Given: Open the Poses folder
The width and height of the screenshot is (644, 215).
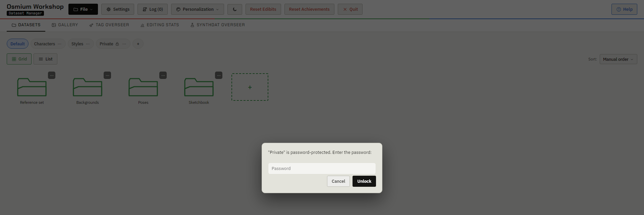Looking at the screenshot, I should [x=143, y=87].
